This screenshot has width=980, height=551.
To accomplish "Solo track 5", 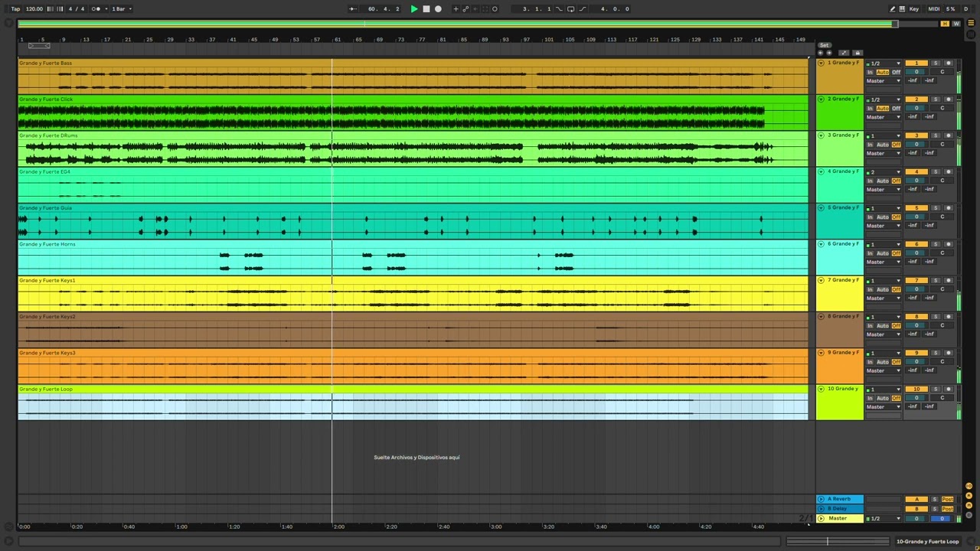I will [935, 208].
